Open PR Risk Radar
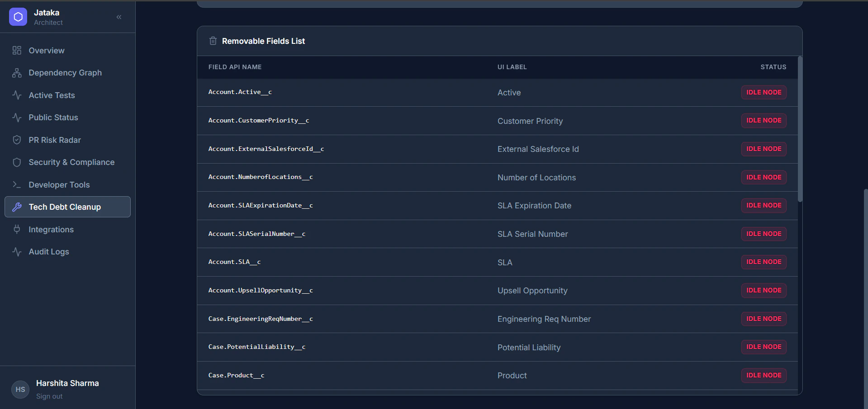The width and height of the screenshot is (868, 409). click(67, 140)
